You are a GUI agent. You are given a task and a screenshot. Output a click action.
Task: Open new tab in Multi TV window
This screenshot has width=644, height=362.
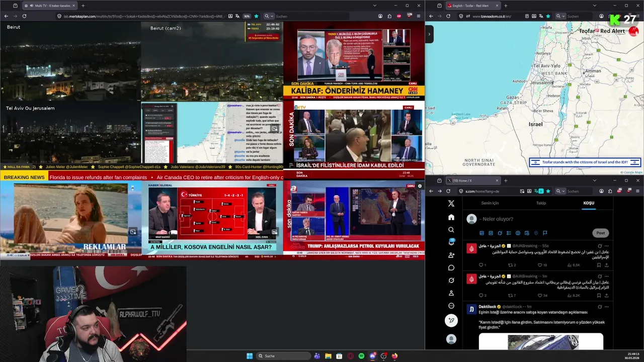pos(83,6)
